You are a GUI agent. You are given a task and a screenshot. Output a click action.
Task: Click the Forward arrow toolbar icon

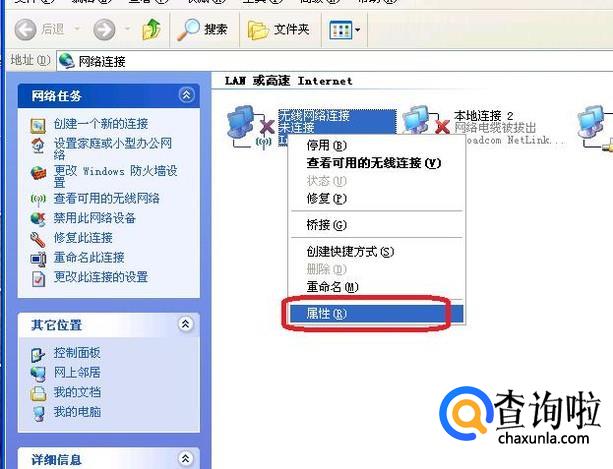[x=104, y=29]
